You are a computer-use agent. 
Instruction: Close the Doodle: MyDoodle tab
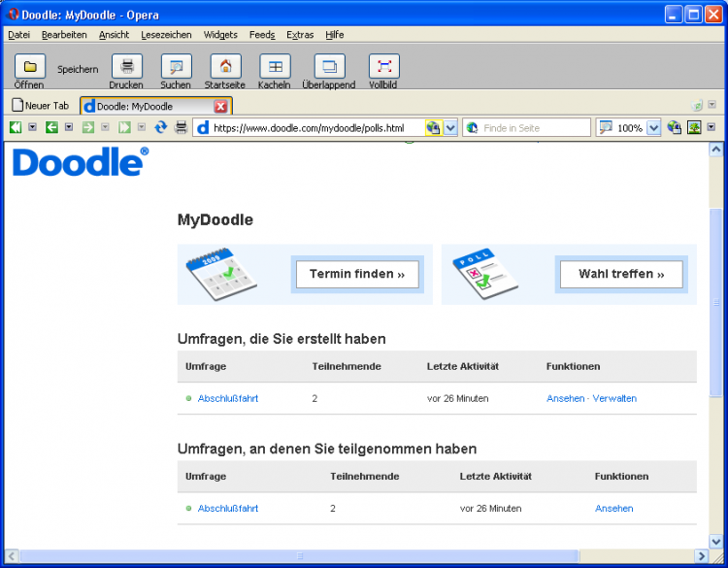coord(220,107)
